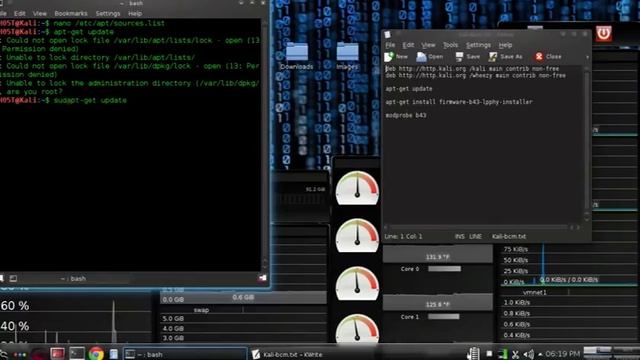Open the KWrite File menu
The image size is (640, 360).
pos(390,45)
